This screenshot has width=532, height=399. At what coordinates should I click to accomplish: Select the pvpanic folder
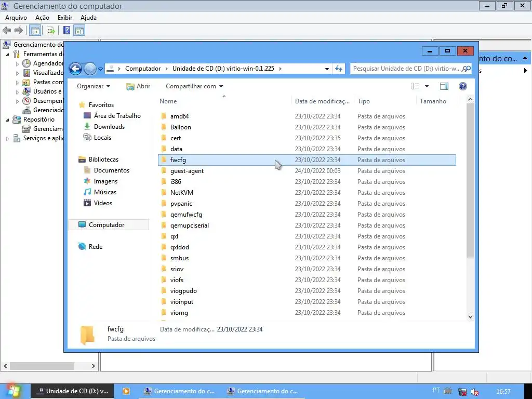[x=307, y=203]
